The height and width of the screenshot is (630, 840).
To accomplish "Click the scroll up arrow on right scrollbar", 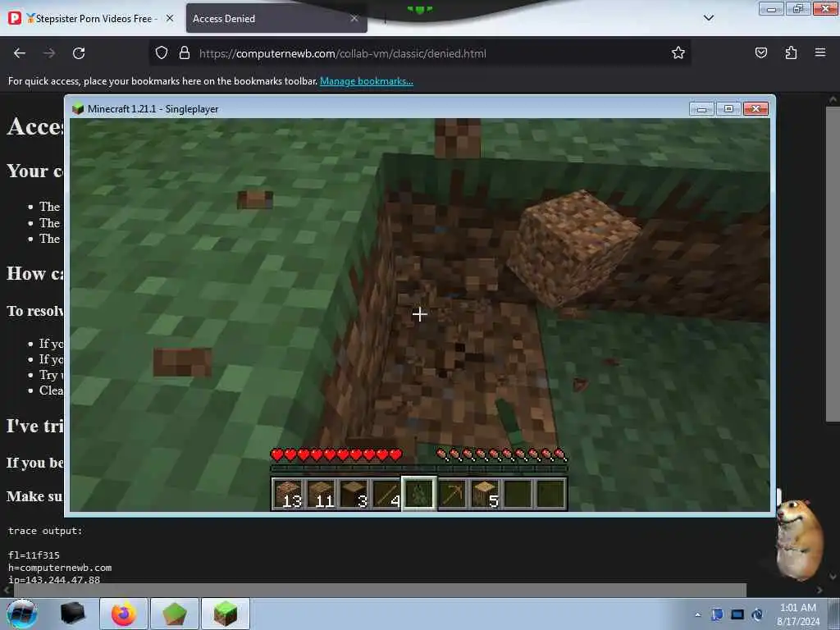I will 833,99.
